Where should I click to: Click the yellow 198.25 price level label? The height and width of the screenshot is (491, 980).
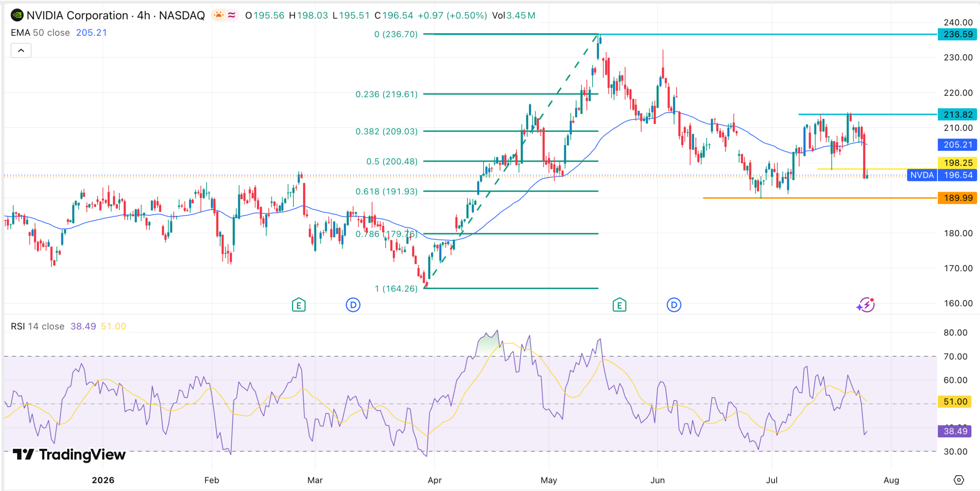click(x=957, y=163)
